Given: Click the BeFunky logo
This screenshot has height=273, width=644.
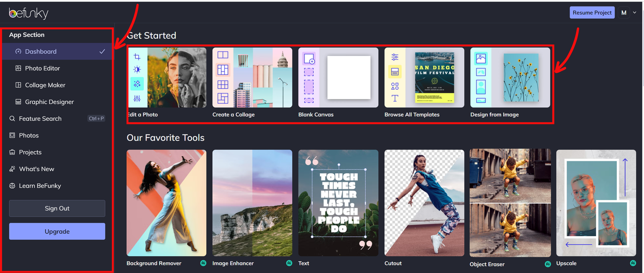Looking at the screenshot, I should (28, 13).
